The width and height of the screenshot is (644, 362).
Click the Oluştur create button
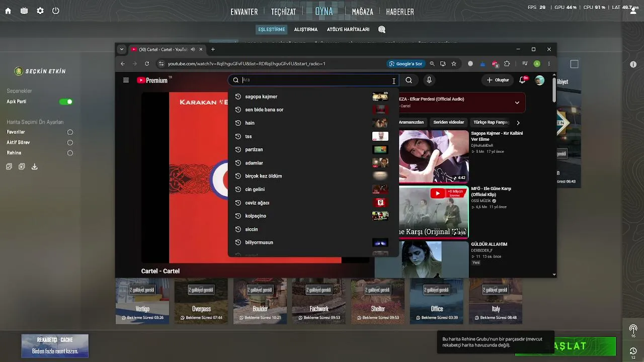498,80
